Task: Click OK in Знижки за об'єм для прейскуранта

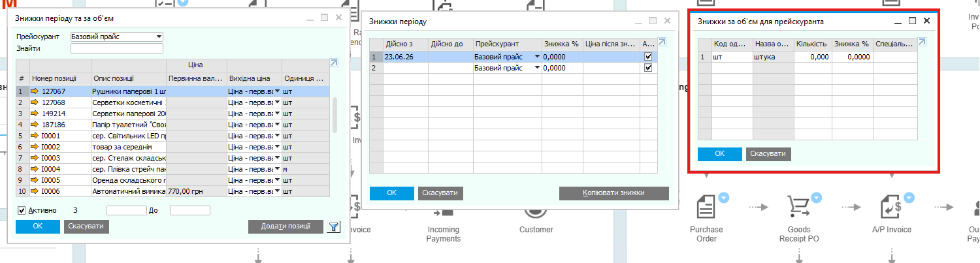Action: point(720,154)
